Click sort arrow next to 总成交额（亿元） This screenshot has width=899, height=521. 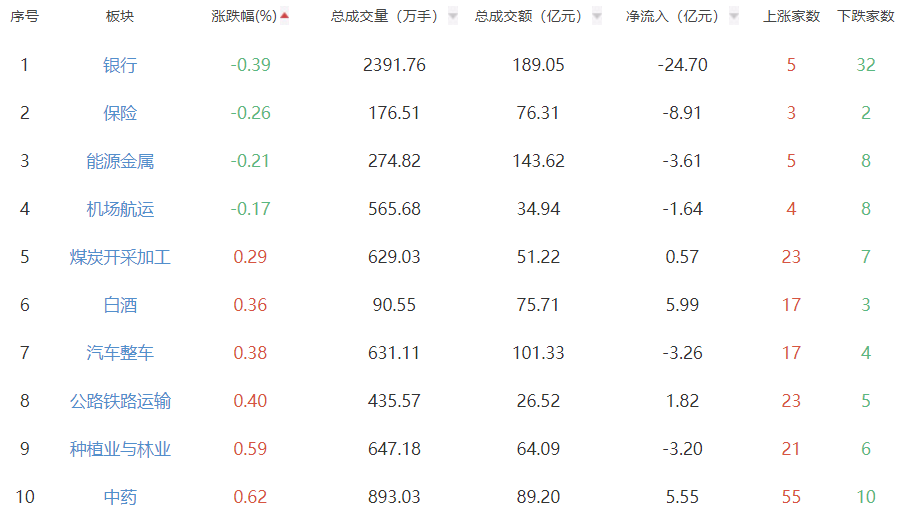pos(597,16)
